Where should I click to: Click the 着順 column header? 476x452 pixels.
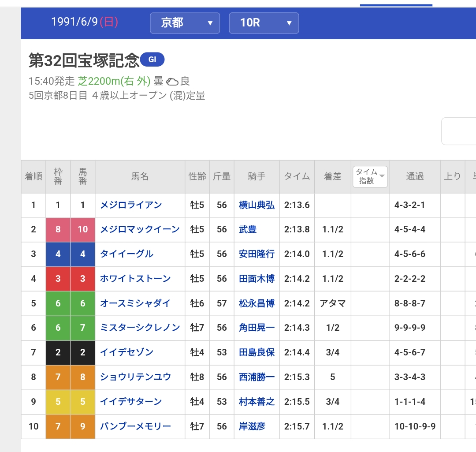click(33, 176)
